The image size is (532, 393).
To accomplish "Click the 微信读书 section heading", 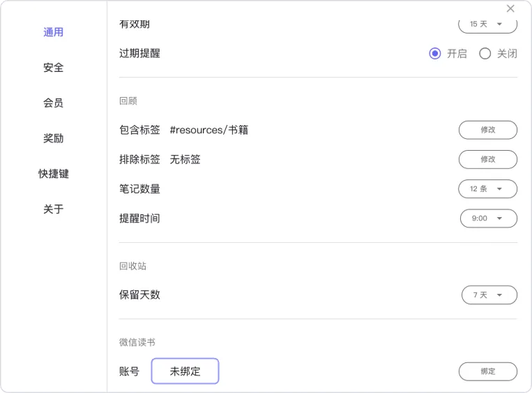I will pyautogui.click(x=137, y=342).
